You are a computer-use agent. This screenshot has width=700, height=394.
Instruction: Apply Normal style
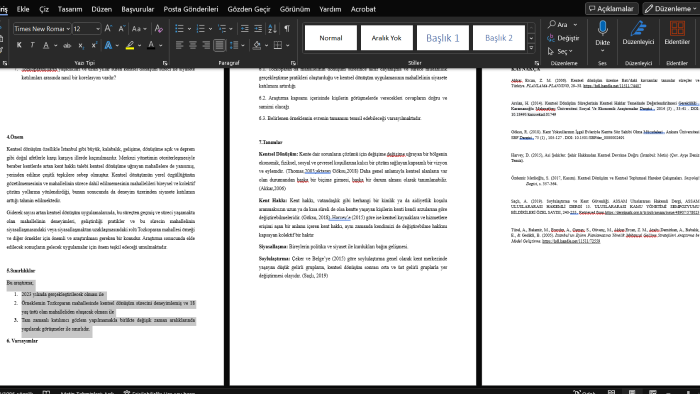331,38
